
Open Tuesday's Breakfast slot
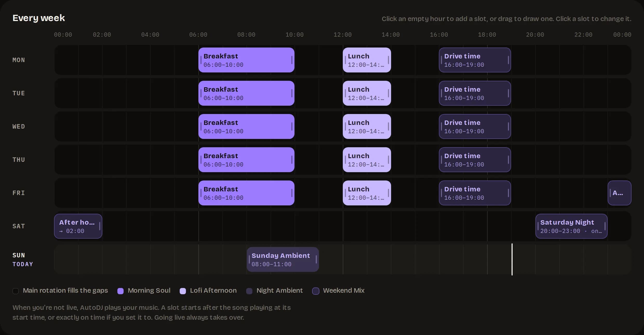click(x=246, y=93)
